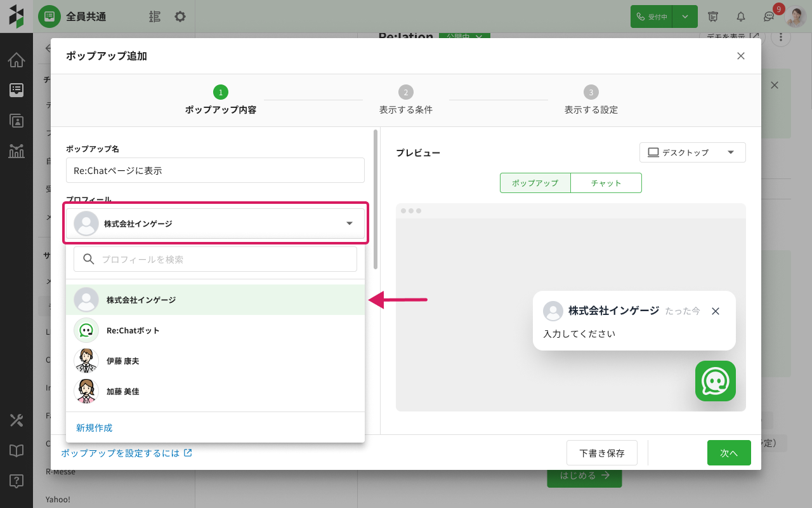Click 下書き保存 to save draft

pos(601,453)
